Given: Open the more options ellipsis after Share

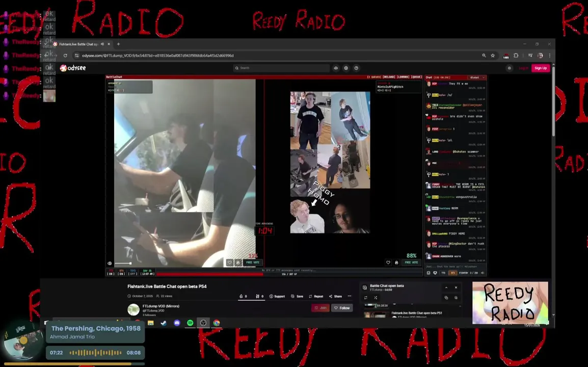Looking at the screenshot, I should (x=350, y=296).
